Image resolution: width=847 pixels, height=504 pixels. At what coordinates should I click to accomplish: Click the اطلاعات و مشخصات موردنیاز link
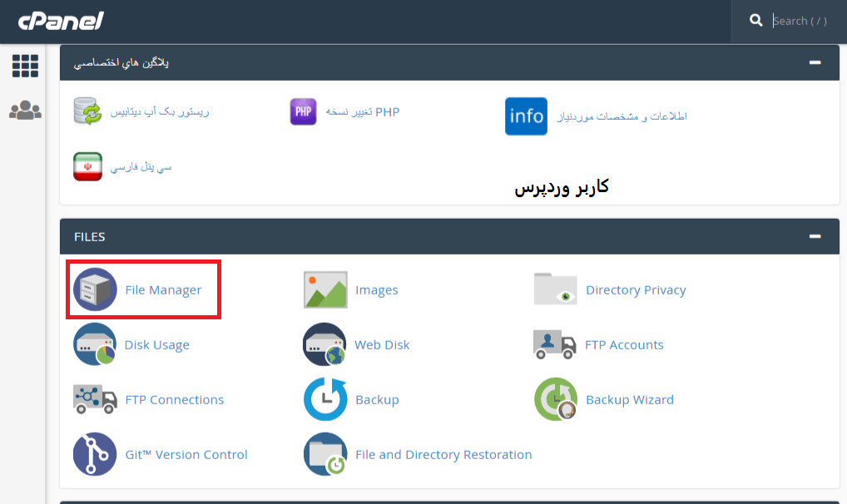[x=622, y=116]
